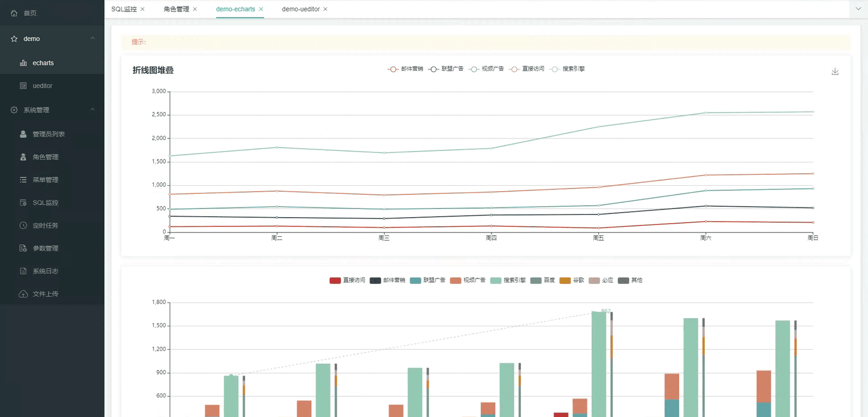868x417 pixels.
Task: Click the 系统日志 sidebar icon
Action: (x=23, y=271)
